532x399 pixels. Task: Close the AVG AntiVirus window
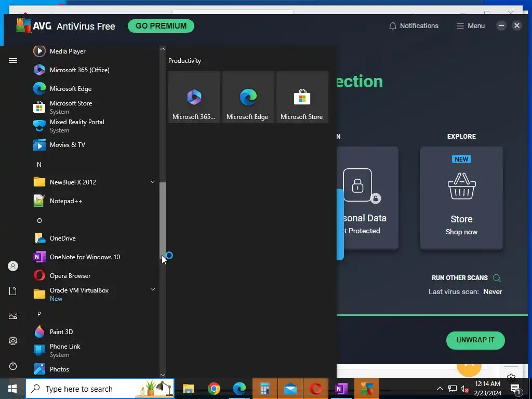(517, 26)
